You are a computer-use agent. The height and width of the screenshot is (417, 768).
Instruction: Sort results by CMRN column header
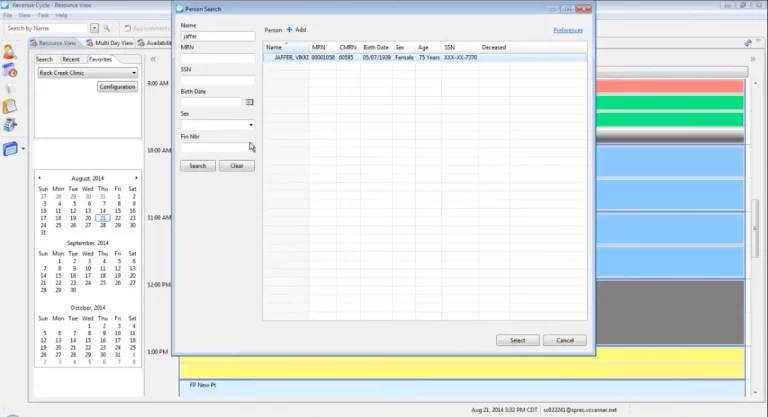[348, 48]
